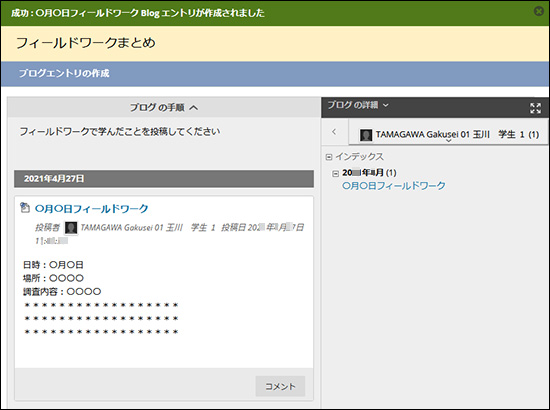Click the TAMAGAWA Gakusei avatar in sidebar
550x410 pixels.
366,135
